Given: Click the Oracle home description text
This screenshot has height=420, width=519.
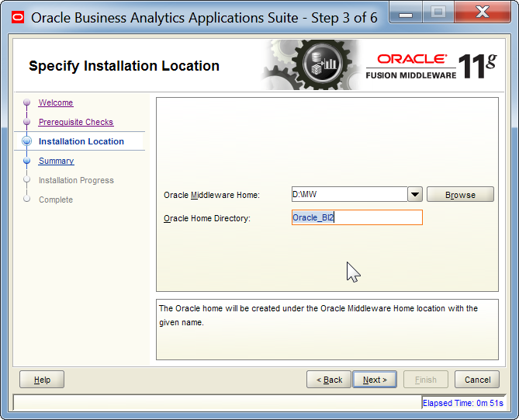Looking at the screenshot, I should [x=318, y=315].
